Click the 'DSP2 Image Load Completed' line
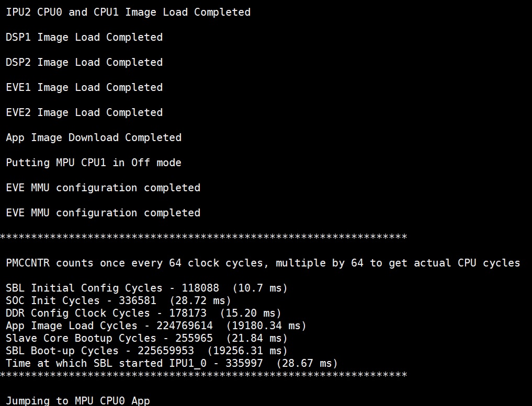The width and height of the screenshot is (532, 406). pos(84,62)
